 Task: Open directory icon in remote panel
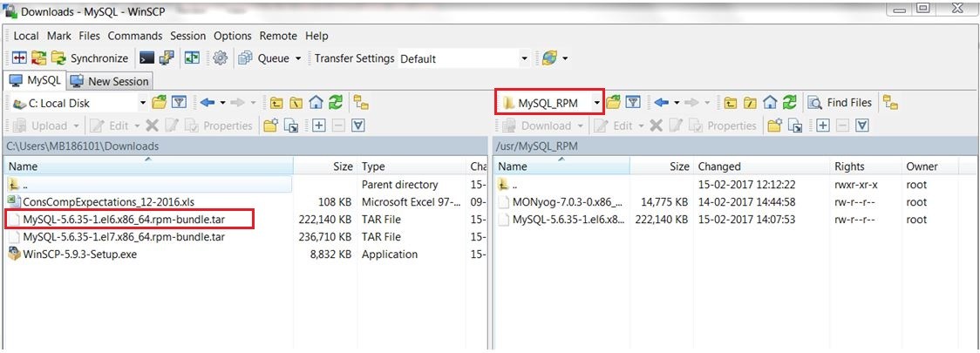tap(613, 103)
